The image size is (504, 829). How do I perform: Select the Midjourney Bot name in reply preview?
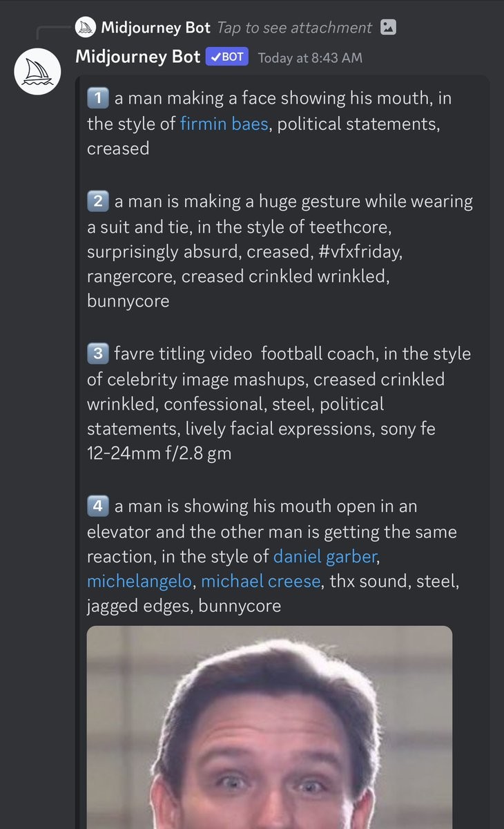coord(155,28)
